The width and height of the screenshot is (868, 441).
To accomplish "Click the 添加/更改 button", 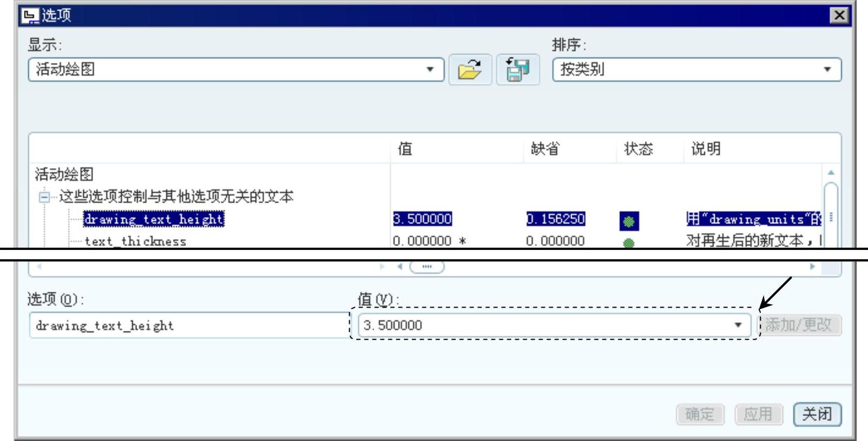I will pos(798,325).
